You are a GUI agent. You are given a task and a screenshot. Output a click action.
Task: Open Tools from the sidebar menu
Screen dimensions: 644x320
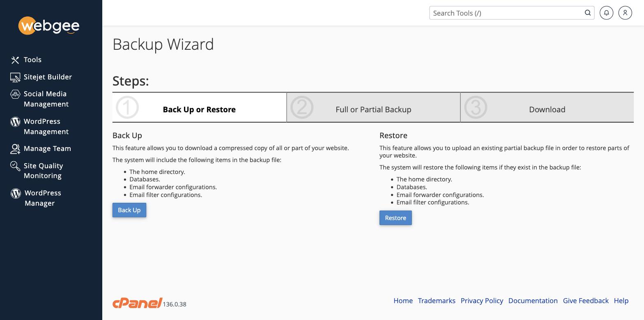point(32,60)
